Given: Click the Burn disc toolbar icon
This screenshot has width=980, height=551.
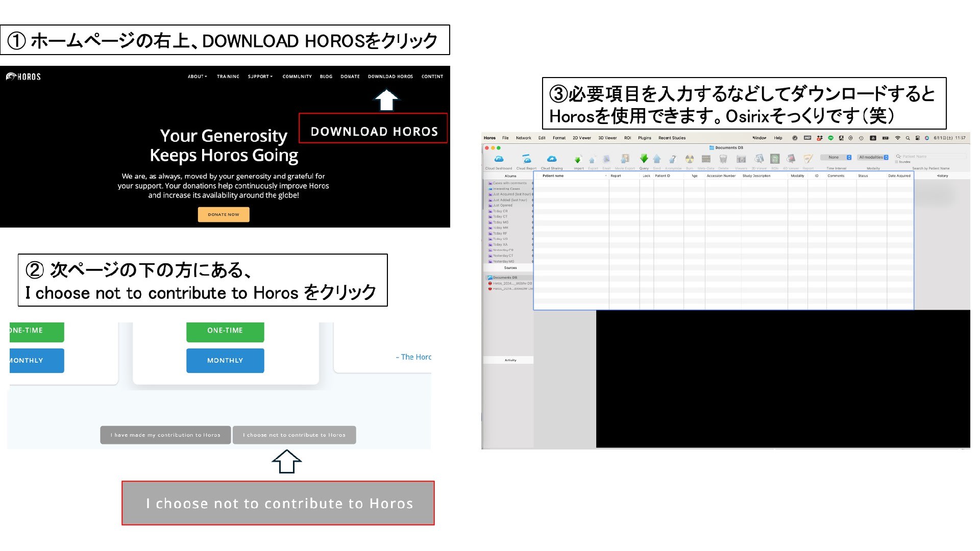Looking at the screenshot, I should tap(690, 159).
